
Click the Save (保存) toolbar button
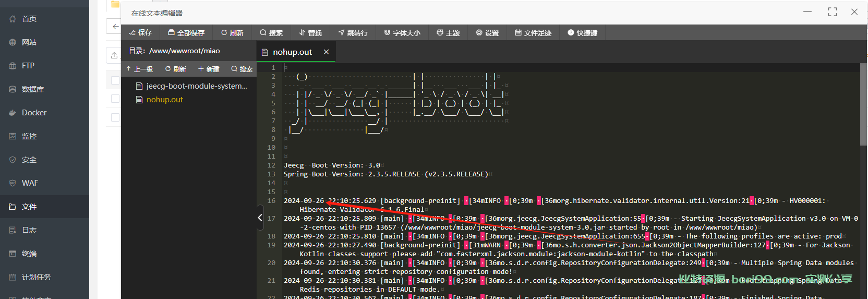(140, 32)
